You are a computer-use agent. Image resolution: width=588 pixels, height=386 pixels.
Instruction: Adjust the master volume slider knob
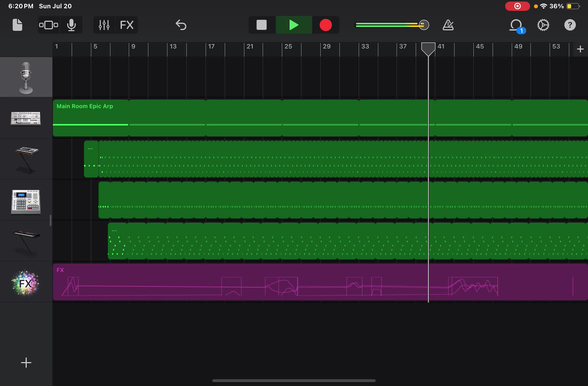(x=424, y=25)
